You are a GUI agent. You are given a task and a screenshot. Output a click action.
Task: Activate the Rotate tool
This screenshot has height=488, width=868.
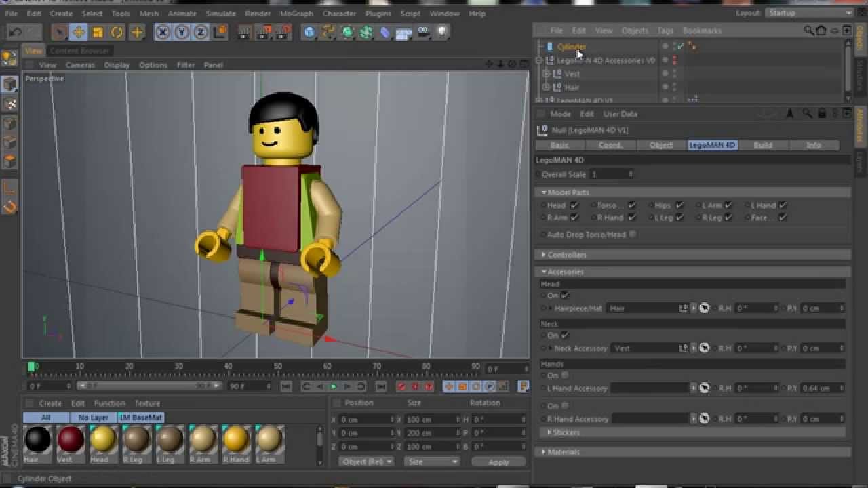click(x=117, y=32)
